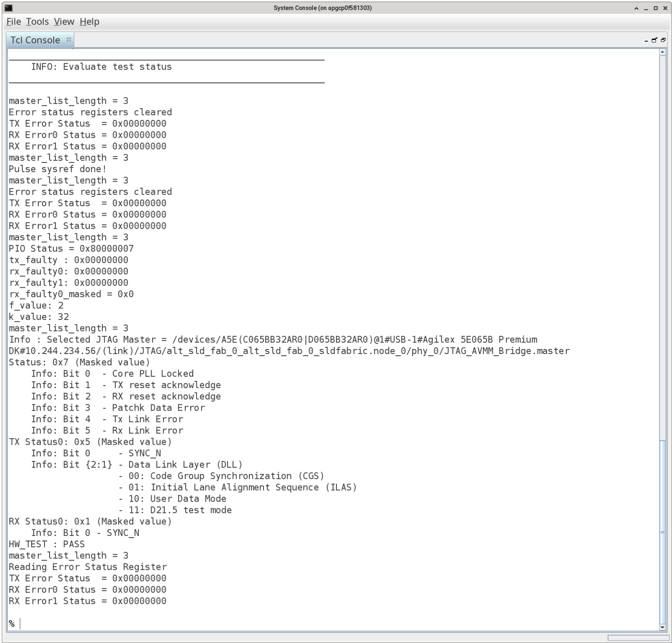Image resolution: width=672 pixels, height=643 pixels.
Task: Shade the System Console window
Action: click(636, 8)
